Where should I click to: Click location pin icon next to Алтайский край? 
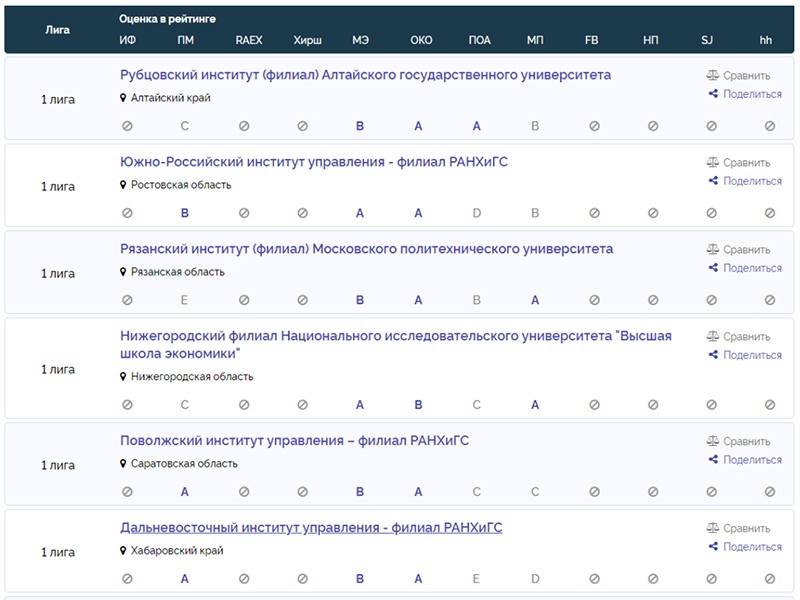(124, 98)
